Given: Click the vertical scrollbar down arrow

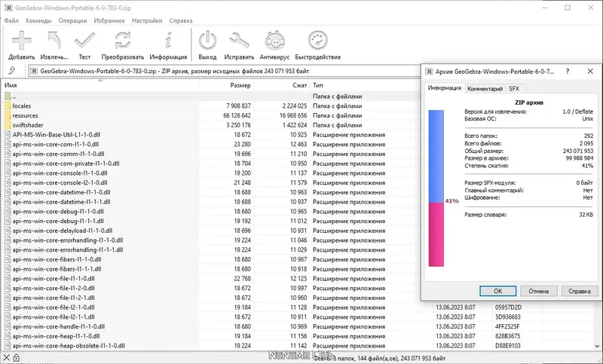Looking at the screenshot, I should [598, 346].
